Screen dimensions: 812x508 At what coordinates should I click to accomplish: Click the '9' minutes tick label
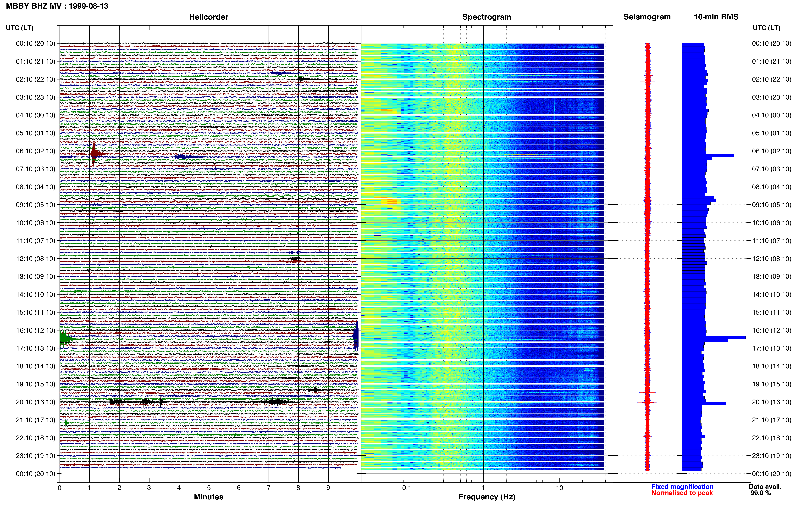tap(328, 488)
